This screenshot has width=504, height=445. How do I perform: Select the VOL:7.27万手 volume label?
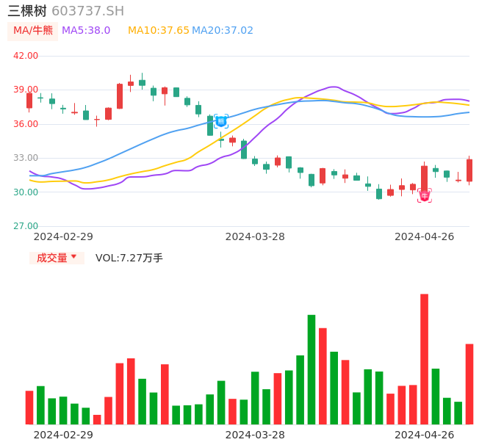129,258
